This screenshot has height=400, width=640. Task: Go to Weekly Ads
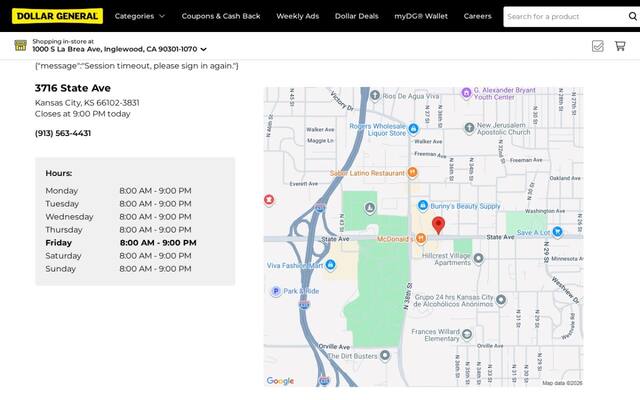click(298, 16)
